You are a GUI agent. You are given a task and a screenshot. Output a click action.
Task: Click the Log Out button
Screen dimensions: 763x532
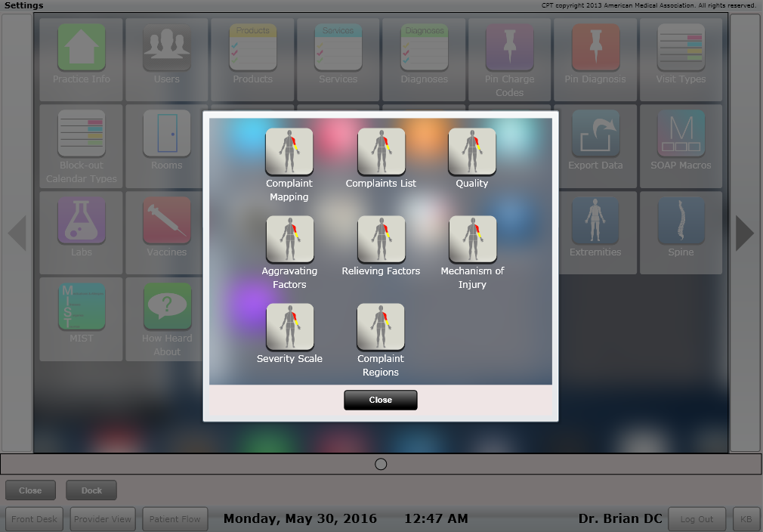pos(696,519)
